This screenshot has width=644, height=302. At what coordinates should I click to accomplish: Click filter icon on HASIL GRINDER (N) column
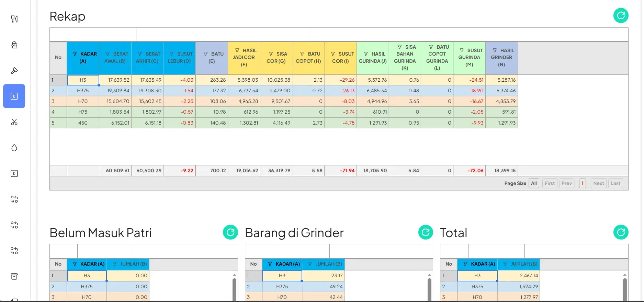click(x=495, y=50)
